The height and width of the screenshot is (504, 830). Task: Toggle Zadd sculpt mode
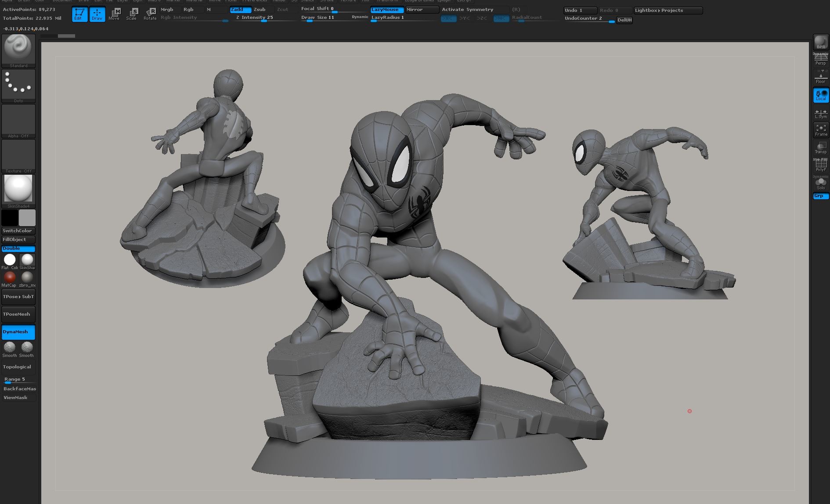pyautogui.click(x=241, y=9)
